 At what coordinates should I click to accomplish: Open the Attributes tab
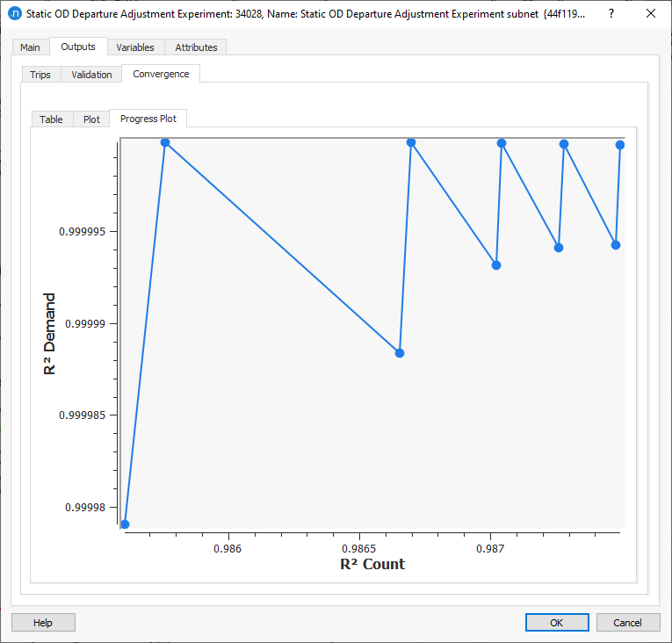[196, 47]
